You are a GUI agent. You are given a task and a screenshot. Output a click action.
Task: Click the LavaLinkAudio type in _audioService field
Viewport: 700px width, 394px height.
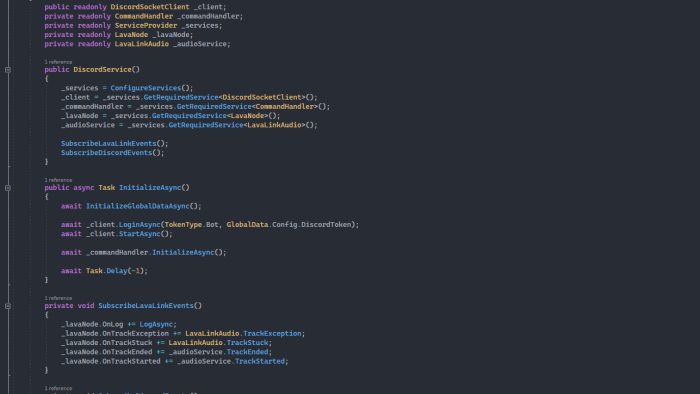pos(142,44)
